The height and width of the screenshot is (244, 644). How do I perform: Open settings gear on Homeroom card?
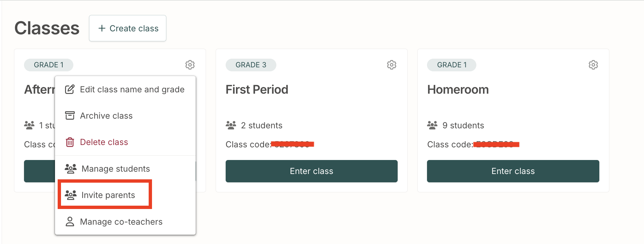click(x=593, y=65)
